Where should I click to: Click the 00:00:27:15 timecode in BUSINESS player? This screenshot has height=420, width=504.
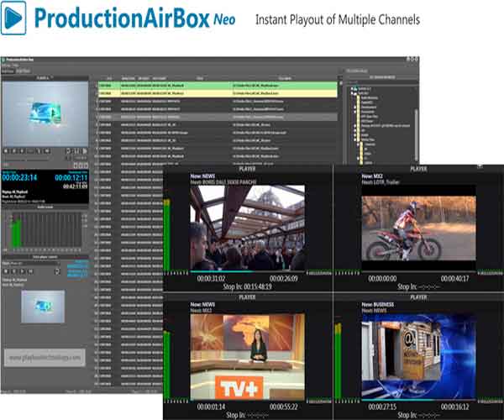click(x=382, y=407)
